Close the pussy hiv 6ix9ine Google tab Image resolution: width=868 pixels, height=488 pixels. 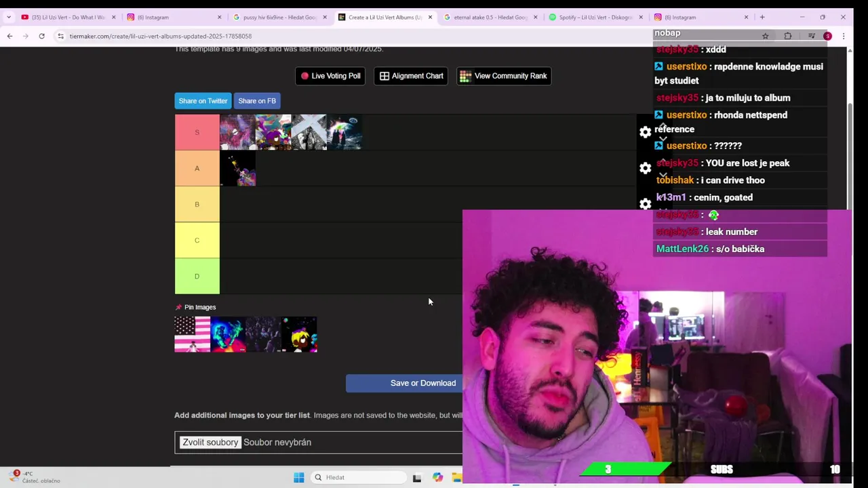(x=324, y=17)
